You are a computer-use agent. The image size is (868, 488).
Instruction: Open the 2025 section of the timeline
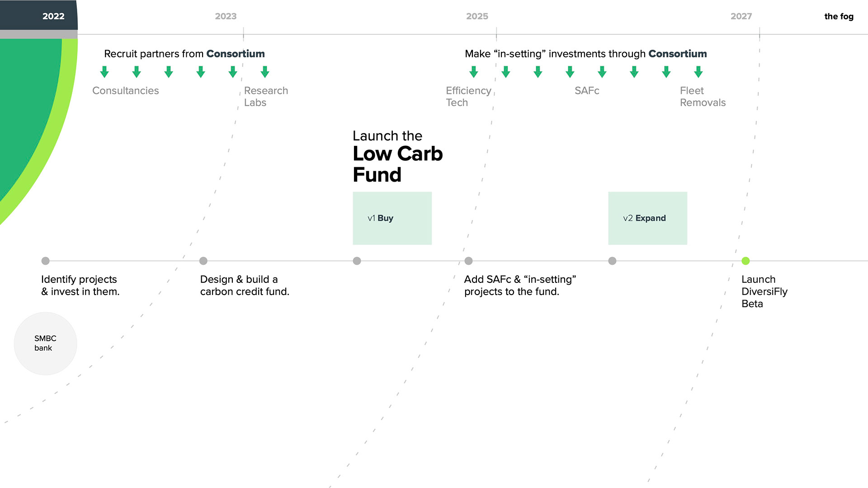click(x=477, y=16)
